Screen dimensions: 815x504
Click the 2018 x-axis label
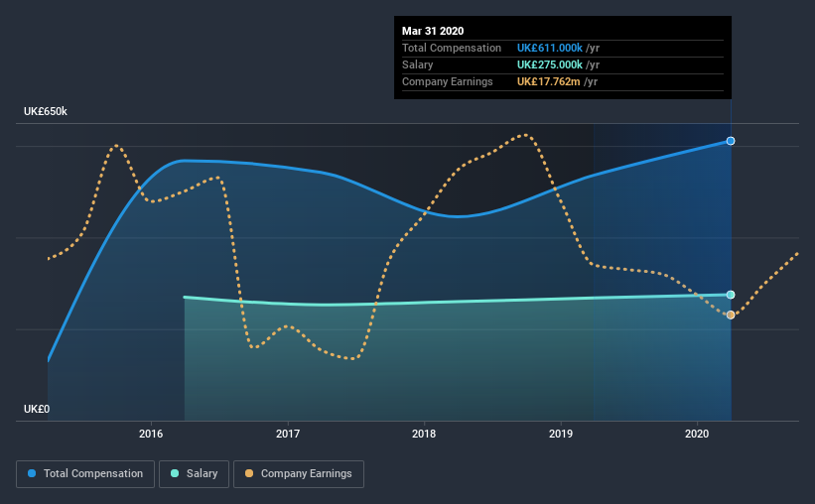coord(424,434)
